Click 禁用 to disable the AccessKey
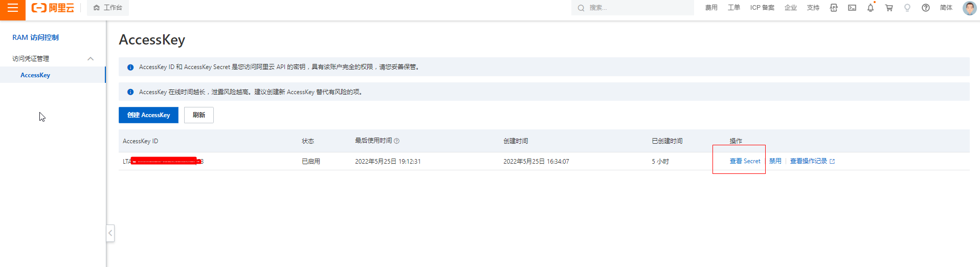 775,161
